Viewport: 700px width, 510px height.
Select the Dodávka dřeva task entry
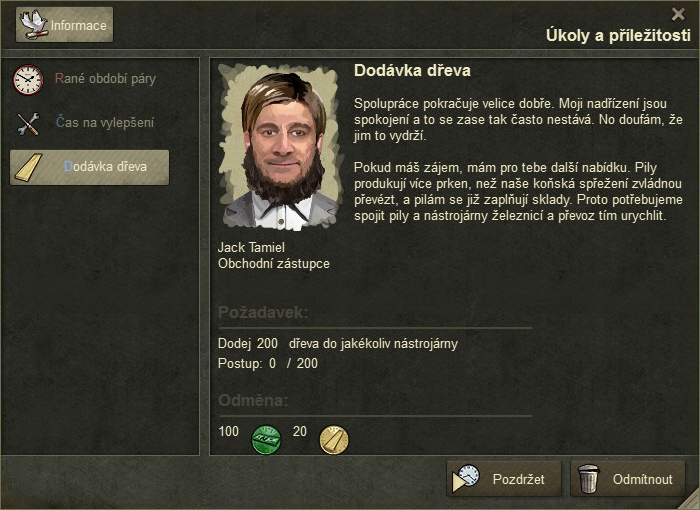coord(89,167)
